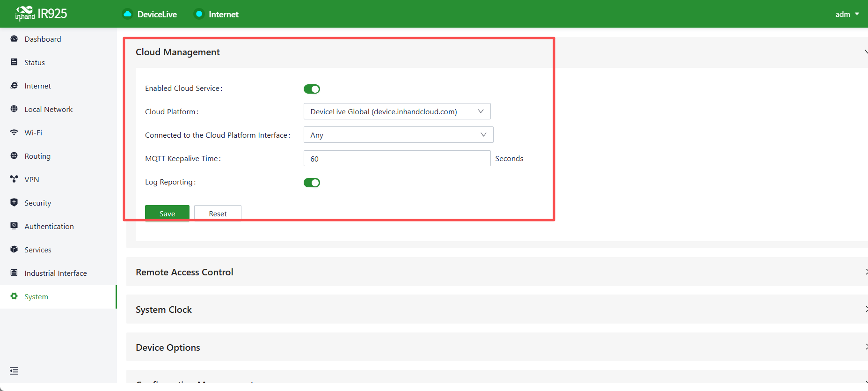This screenshot has width=868, height=391.
Task: Click the Services cube icon
Action: pyautogui.click(x=14, y=250)
